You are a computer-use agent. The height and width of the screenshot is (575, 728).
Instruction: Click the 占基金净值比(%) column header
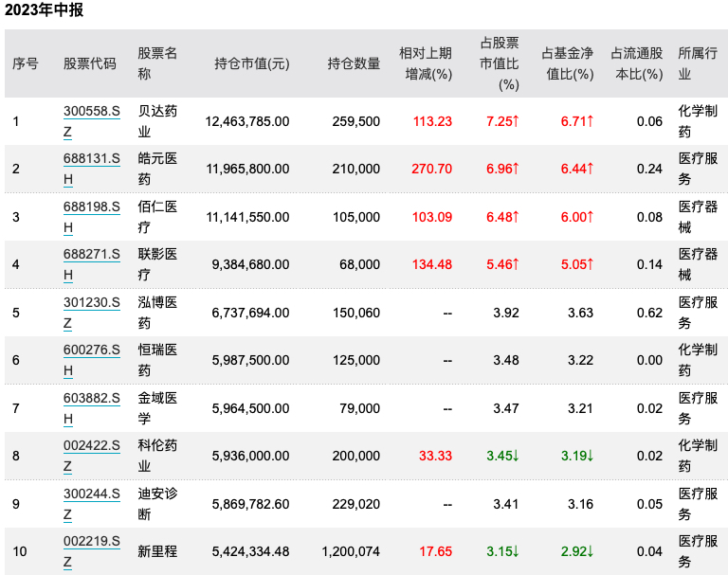pos(568,63)
